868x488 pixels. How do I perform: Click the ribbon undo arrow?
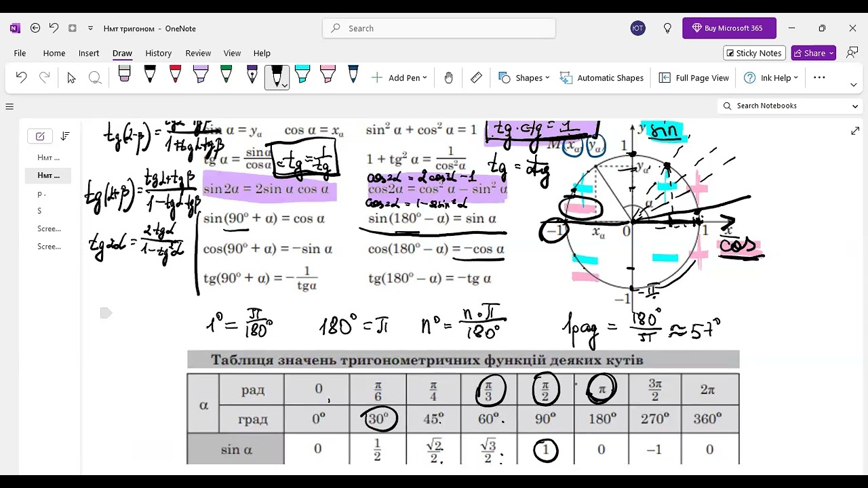(x=22, y=78)
